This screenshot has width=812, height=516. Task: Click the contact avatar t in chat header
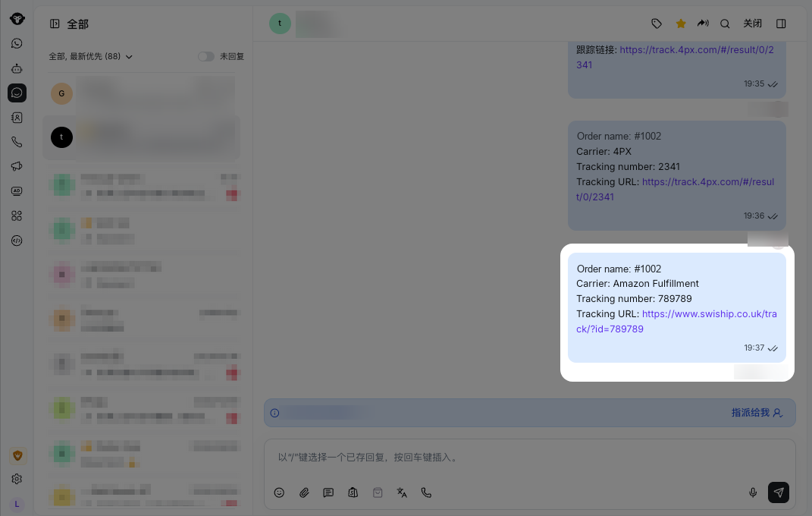pos(281,24)
